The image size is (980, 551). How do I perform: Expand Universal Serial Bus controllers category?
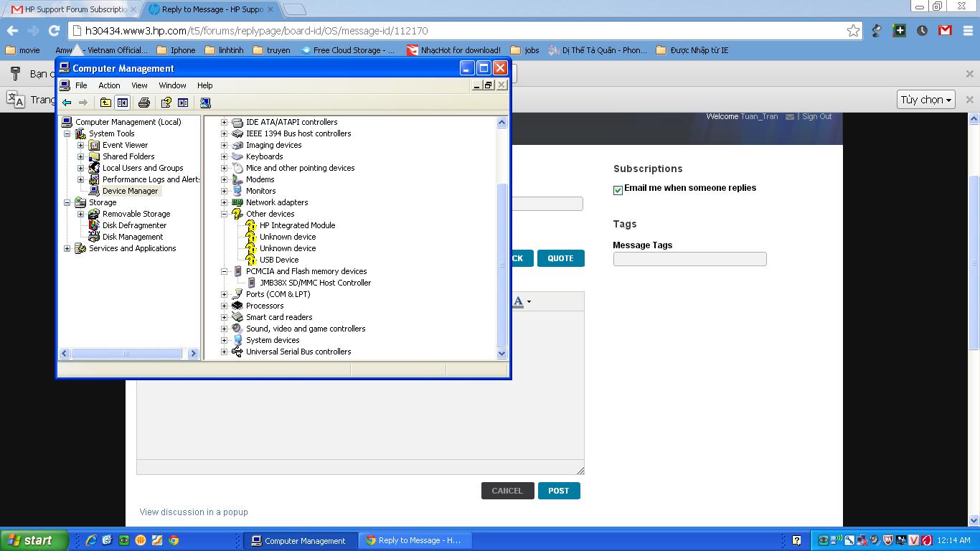click(225, 352)
